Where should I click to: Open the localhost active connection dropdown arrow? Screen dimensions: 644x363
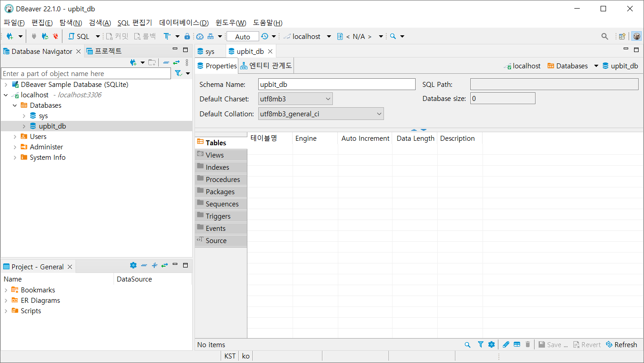click(x=329, y=36)
